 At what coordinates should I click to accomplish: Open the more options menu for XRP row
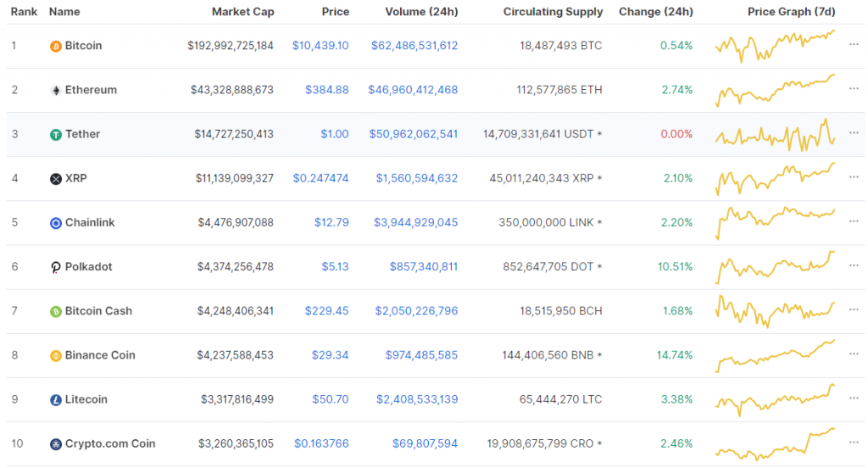click(854, 177)
